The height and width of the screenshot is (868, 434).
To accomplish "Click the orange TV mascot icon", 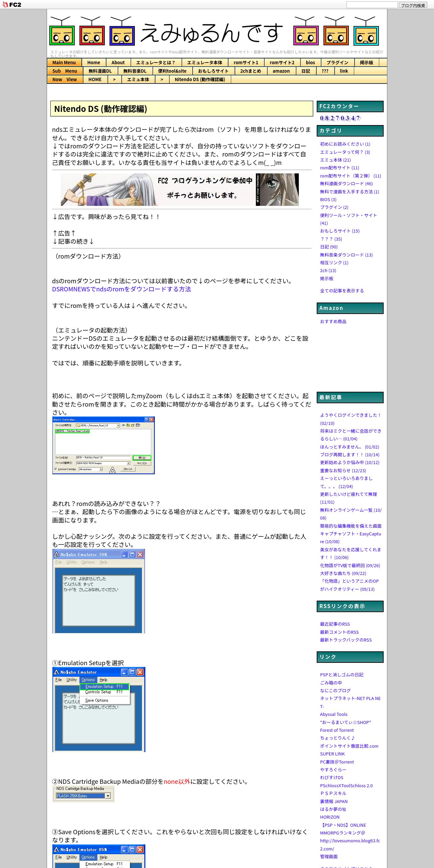I will tap(336, 31).
